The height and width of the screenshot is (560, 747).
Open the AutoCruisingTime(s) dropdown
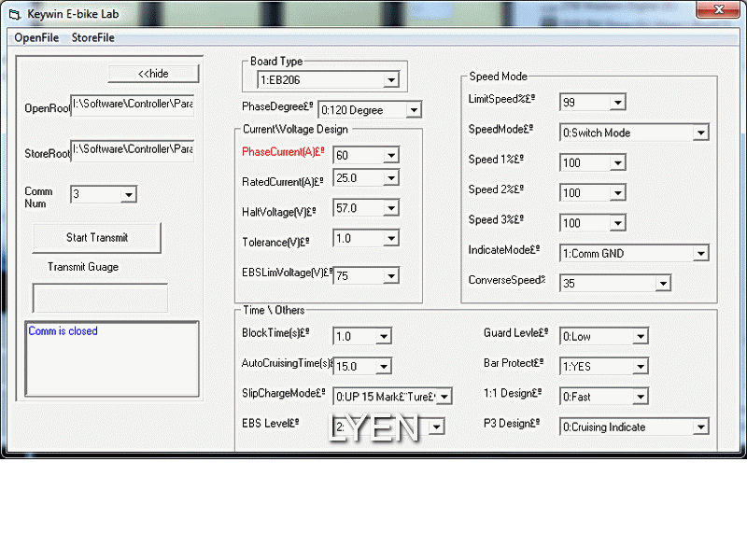[384, 367]
